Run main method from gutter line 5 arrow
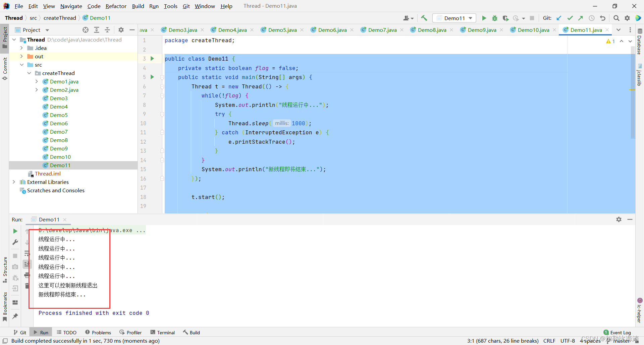Screen dimensions: 644x345 pyautogui.click(x=152, y=77)
